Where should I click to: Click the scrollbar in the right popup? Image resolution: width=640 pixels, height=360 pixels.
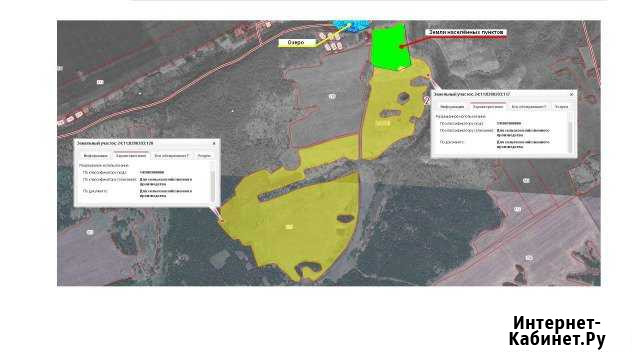pyautogui.click(x=570, y=133)
